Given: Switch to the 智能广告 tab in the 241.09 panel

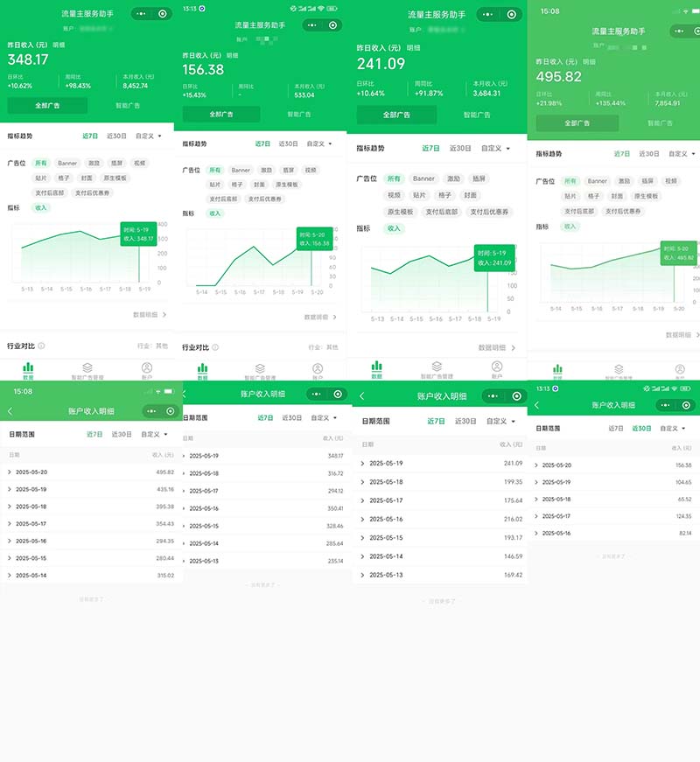Looking at the screenshot, I should pyautogui.click(x=479, y=115).
